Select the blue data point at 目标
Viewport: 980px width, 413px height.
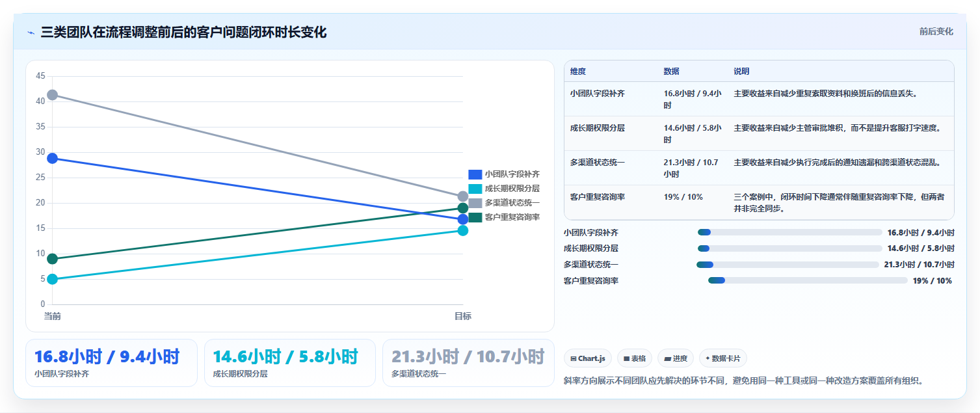463,219
